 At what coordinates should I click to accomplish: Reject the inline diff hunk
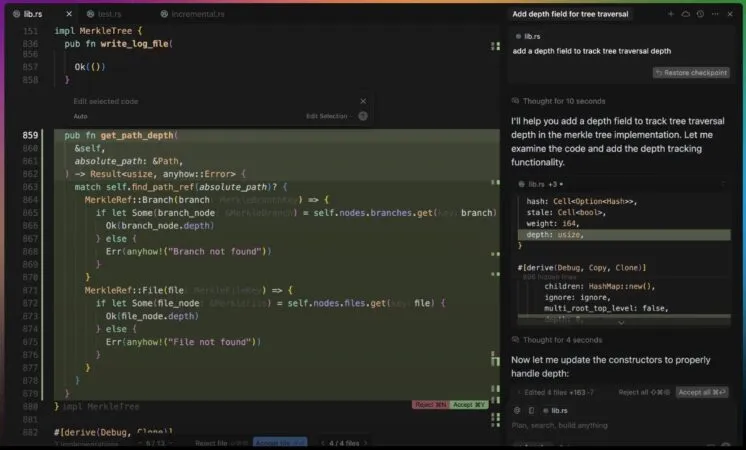[x=431, y=404]
